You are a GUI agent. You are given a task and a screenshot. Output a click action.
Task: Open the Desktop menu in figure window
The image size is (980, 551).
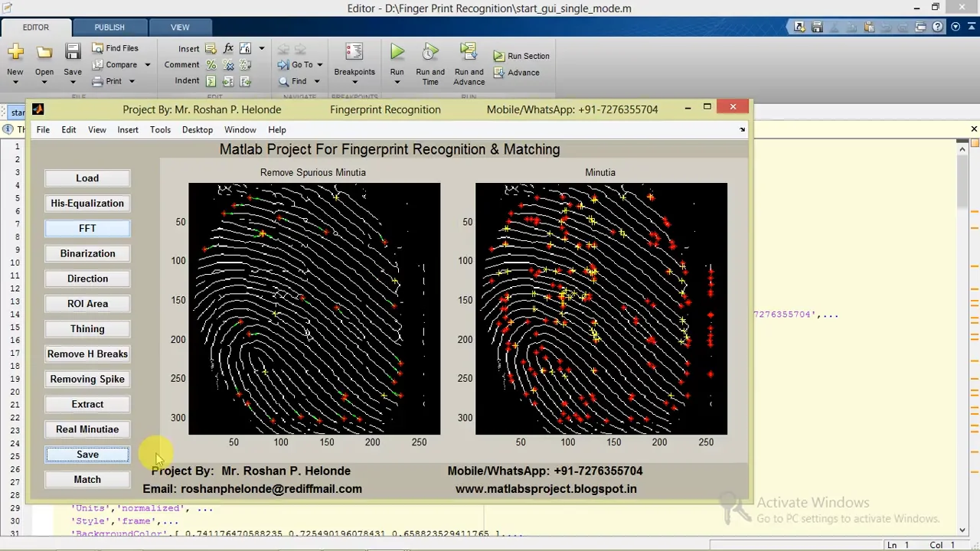(197, 130)
